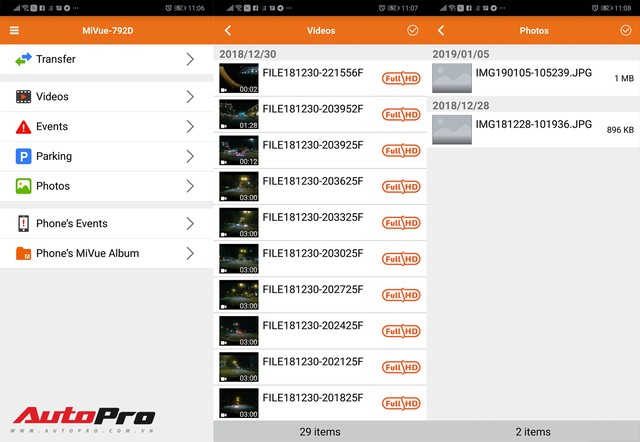
Task: Toggle select-all checkmark in Photos header
Action: (626, 31)
